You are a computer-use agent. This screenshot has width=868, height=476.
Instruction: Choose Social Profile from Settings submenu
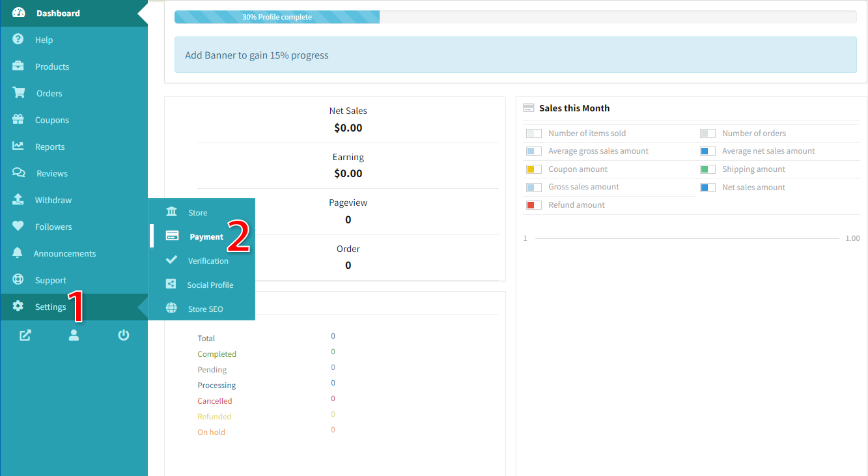coord(210,285)
